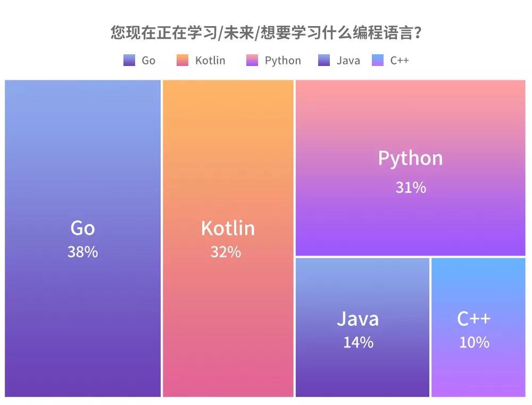Select the Kotlin block name in treemap
Image resolution: width=532 pixels, height=405 pixels.
228,228
